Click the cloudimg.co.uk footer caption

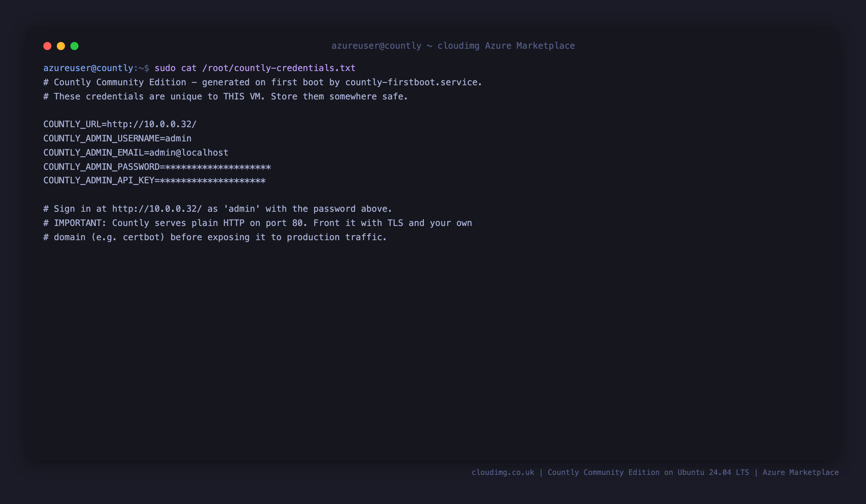coord(655,473)
